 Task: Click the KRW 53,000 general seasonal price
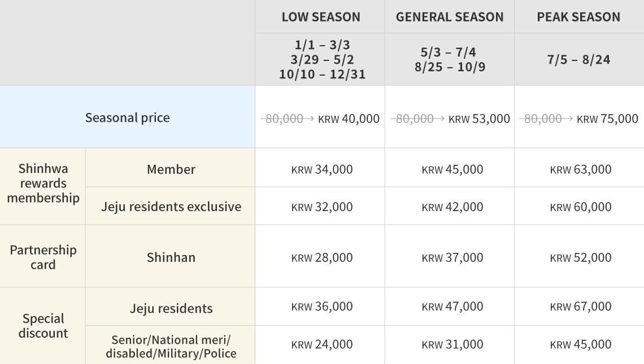tap(479, 119)
